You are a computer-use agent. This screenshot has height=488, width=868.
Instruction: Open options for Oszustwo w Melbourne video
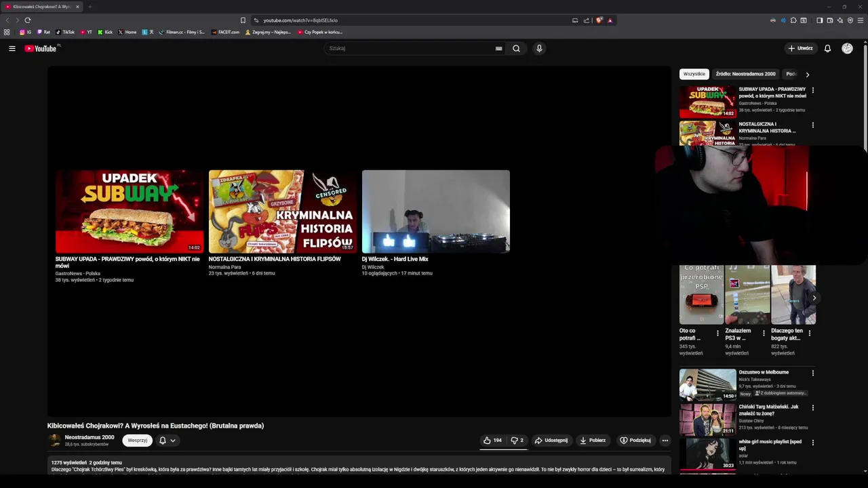812,373
